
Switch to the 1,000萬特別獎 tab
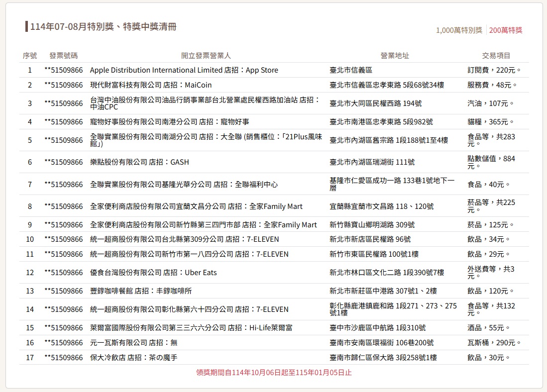459,30
